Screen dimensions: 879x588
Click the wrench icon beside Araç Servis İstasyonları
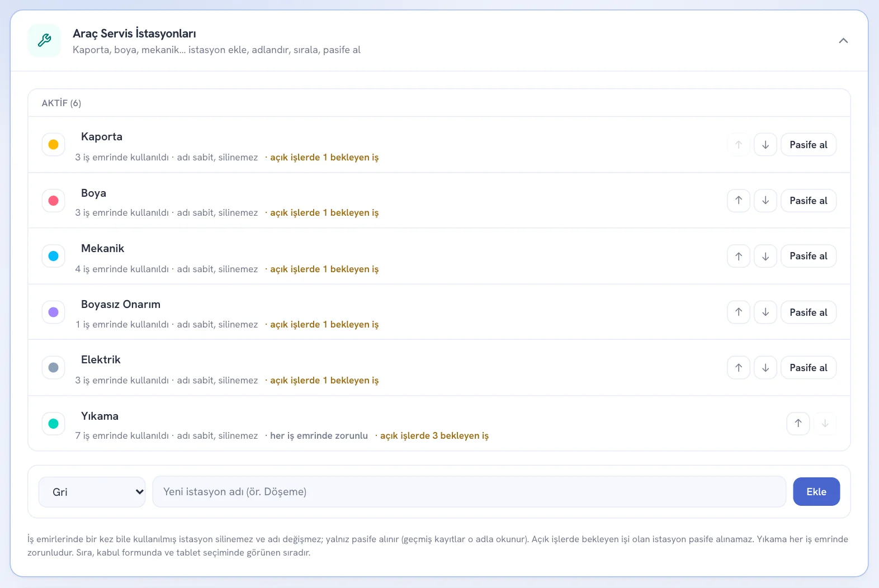click(x=44, y=40)
